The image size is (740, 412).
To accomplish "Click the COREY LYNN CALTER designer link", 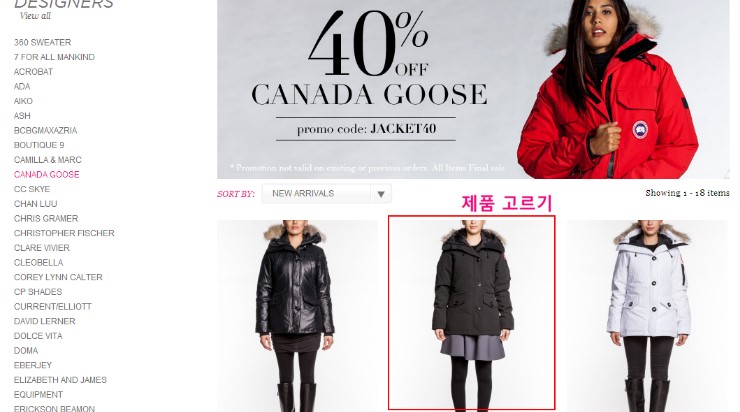I will tap(58, 277).
